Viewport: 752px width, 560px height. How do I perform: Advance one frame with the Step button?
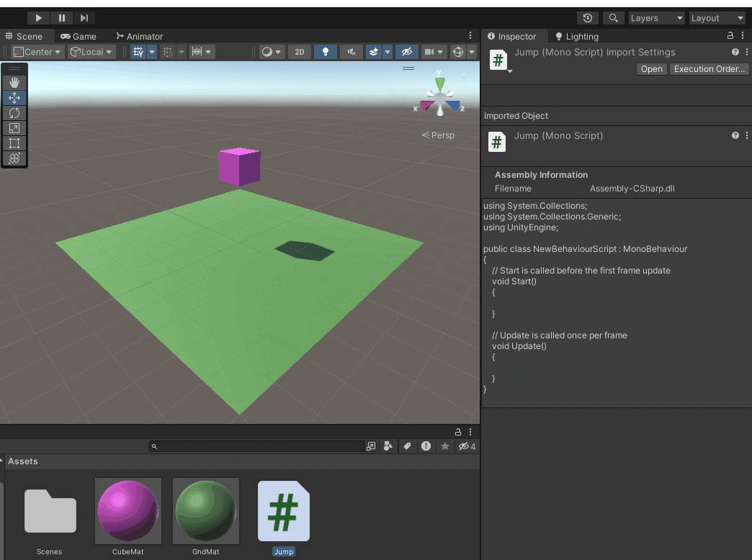click(x=84, y=18)
